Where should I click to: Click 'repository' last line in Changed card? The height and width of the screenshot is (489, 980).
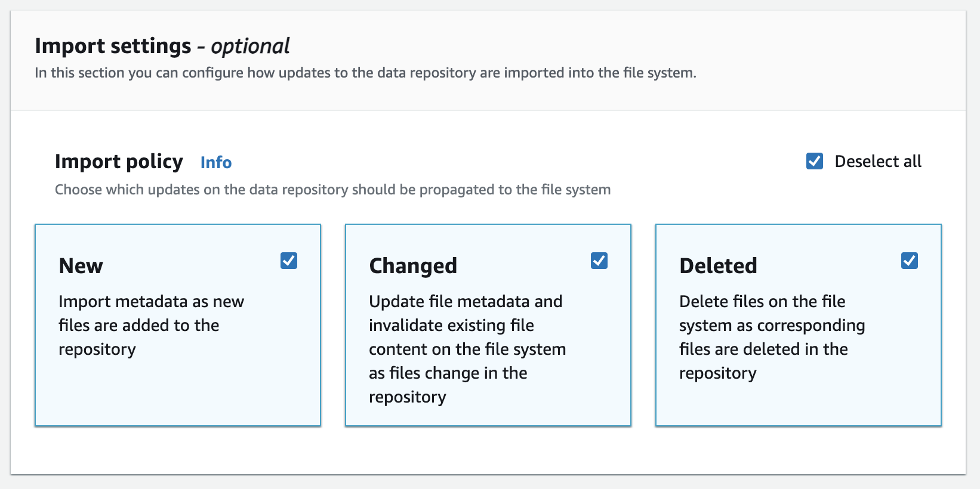point(408,397)
